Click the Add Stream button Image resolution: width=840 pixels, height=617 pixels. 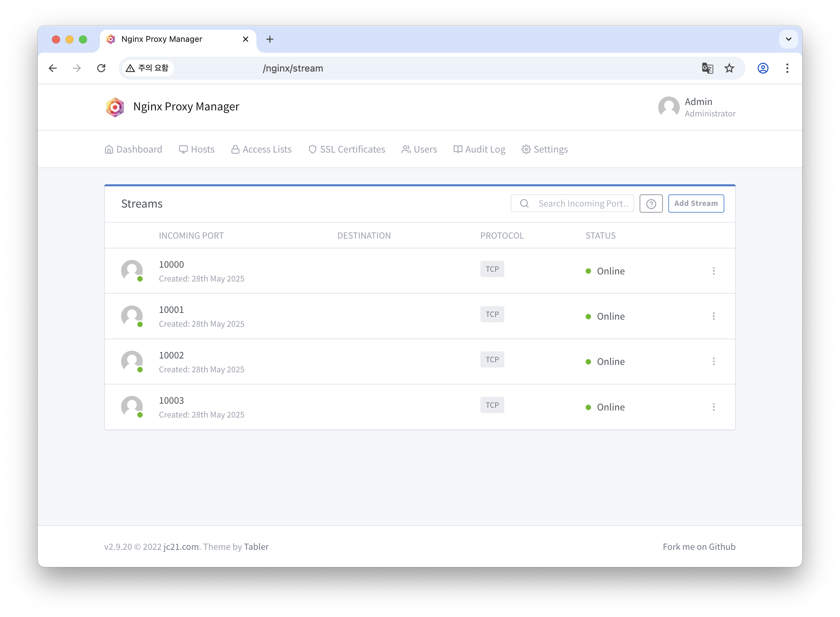tap(696, 204)
